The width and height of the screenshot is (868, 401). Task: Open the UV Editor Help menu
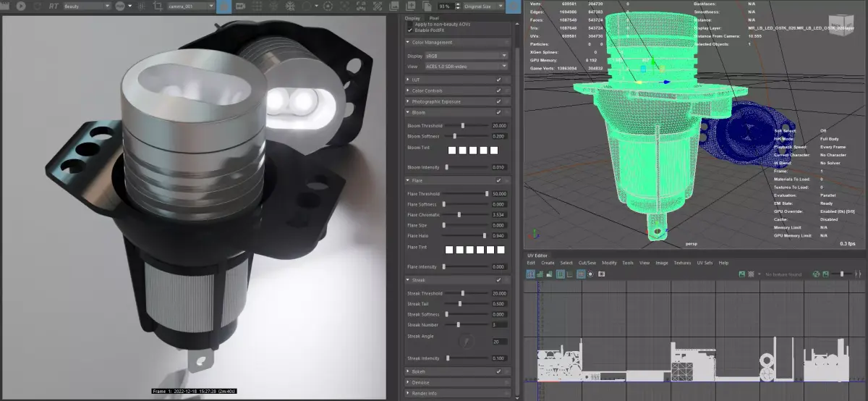point(723,263)
